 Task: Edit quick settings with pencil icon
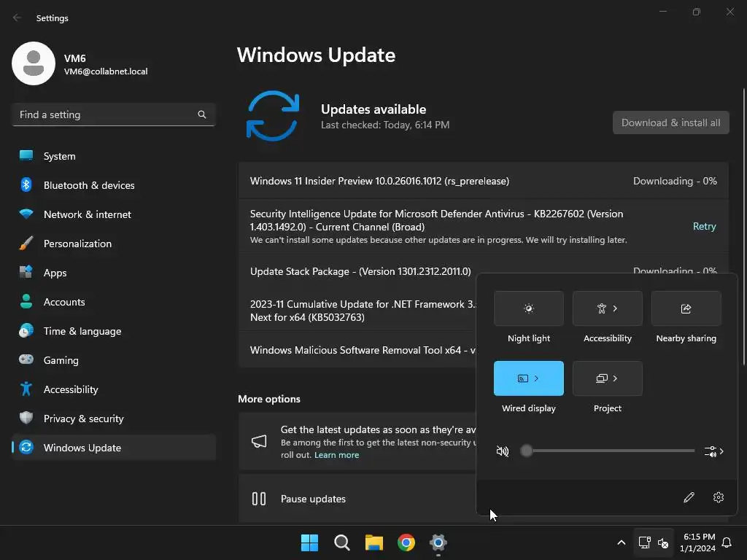coord(689,497)
